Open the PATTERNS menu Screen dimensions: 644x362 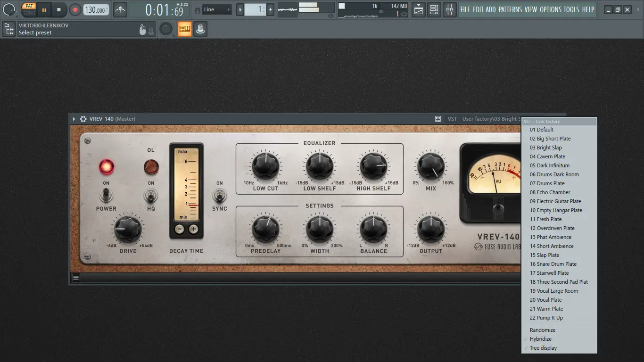(511, 9)
